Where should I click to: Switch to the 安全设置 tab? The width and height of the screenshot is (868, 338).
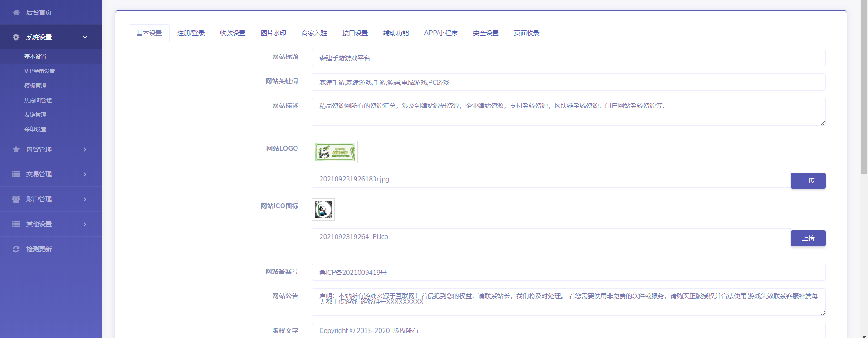[486, 33]
